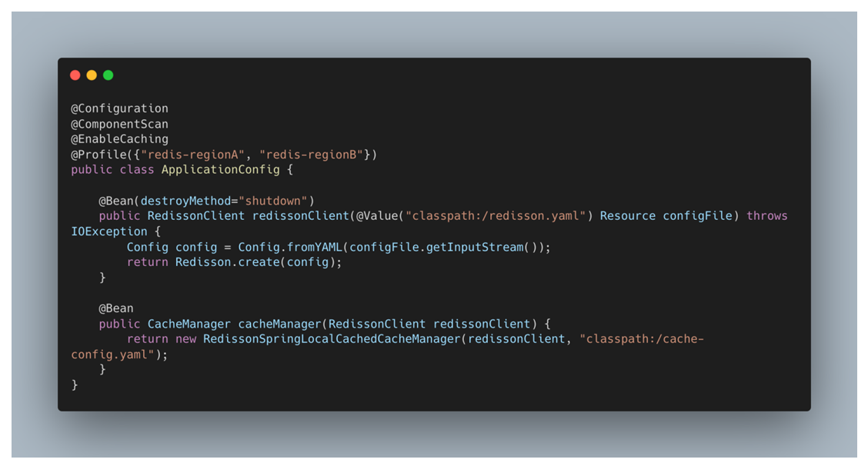Click the @ComponentScan annotation line
This screenshot has height=466, width=868.
[x=119, y=124]
